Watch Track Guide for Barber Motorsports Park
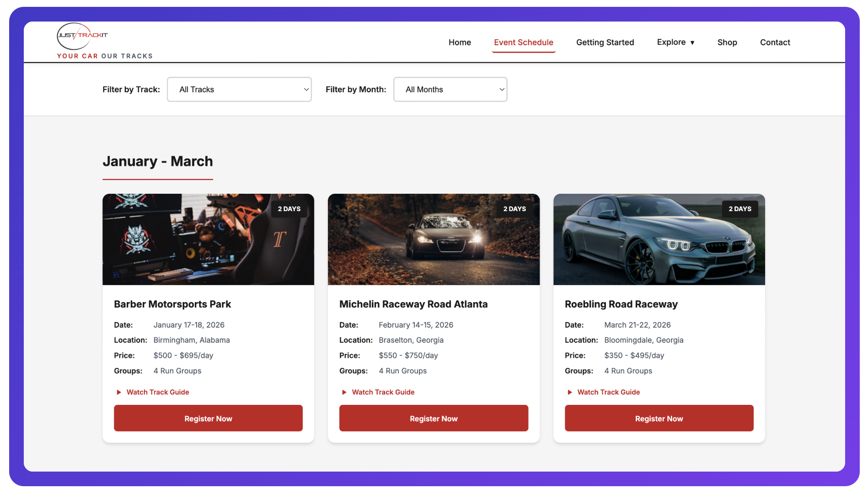Image resolution: width=868 pixels, height=499 pixels. tap(153, 392)
